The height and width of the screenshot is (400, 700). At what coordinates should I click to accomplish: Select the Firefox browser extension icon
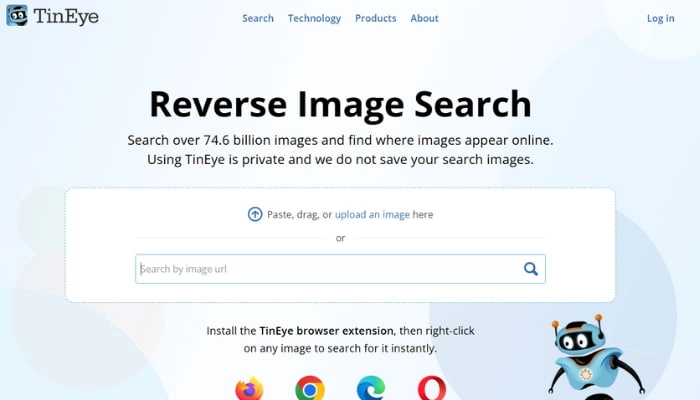[250, 388]
